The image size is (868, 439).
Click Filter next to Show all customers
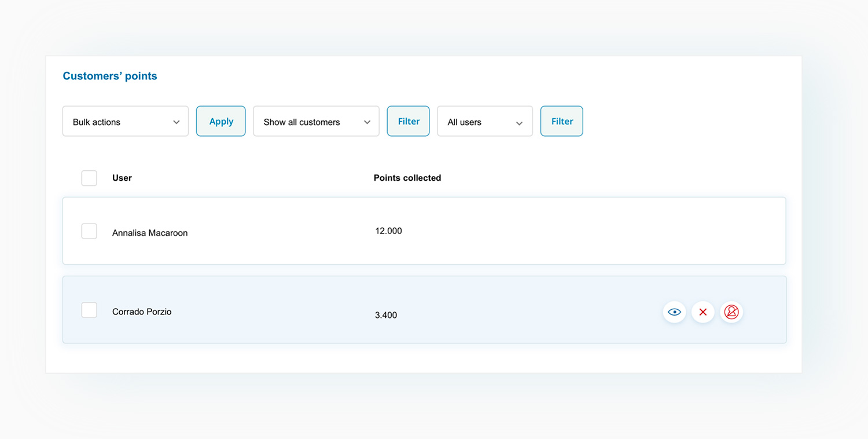(408, 121)
